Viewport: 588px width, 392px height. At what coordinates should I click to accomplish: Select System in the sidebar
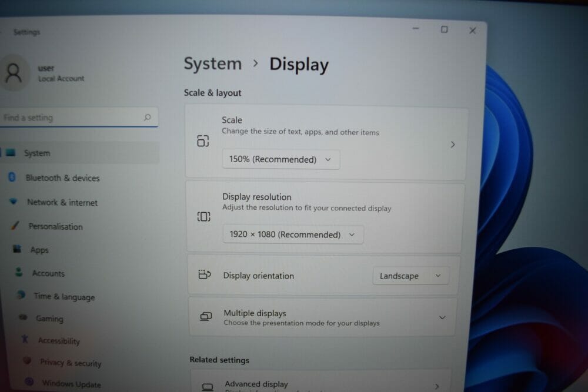click(x=79, y=153)
